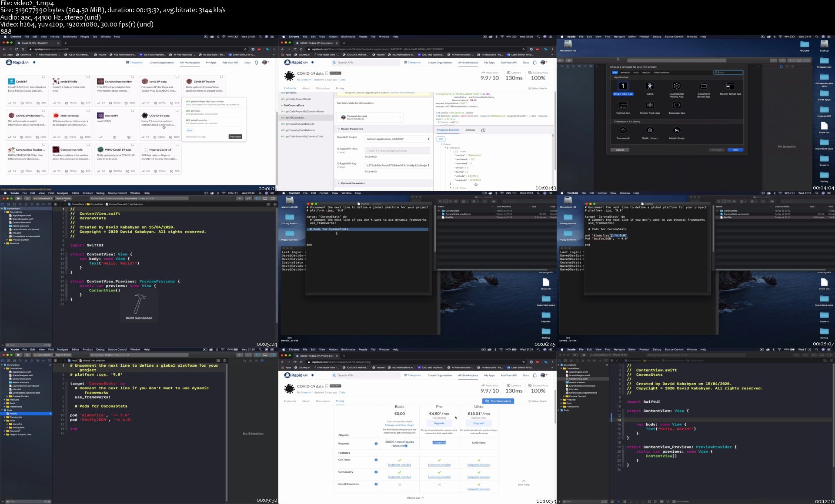Open the RapidAPI Project default-application dropdown
835x504 pixels.
(397, 139)
